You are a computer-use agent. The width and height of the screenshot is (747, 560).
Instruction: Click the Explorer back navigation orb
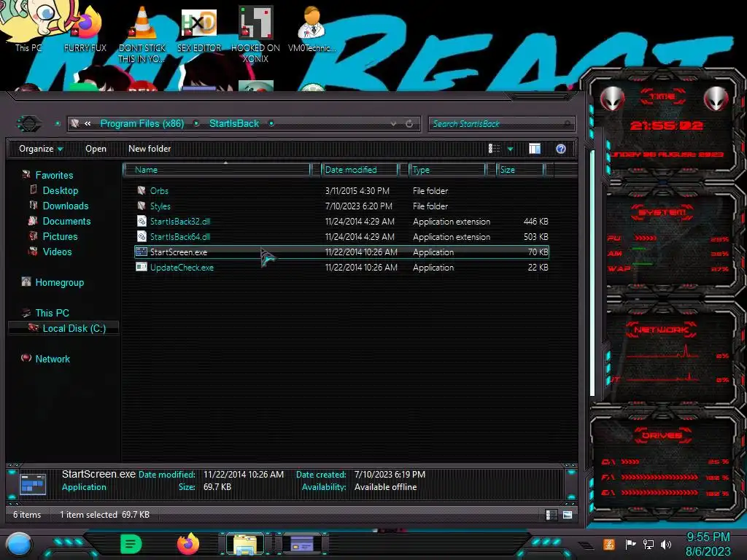[29, 124]
